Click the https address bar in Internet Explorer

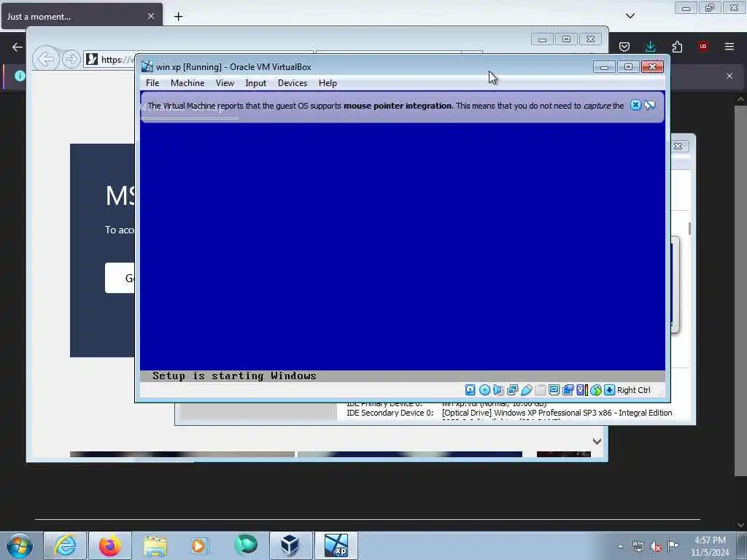pos(111,59)
